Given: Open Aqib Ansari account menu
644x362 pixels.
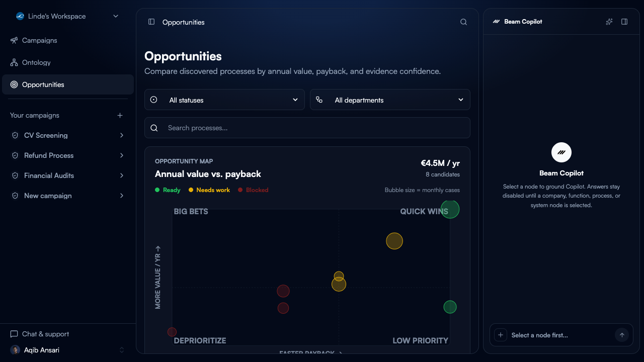Looking at the screenshot, I should (68, 350).
